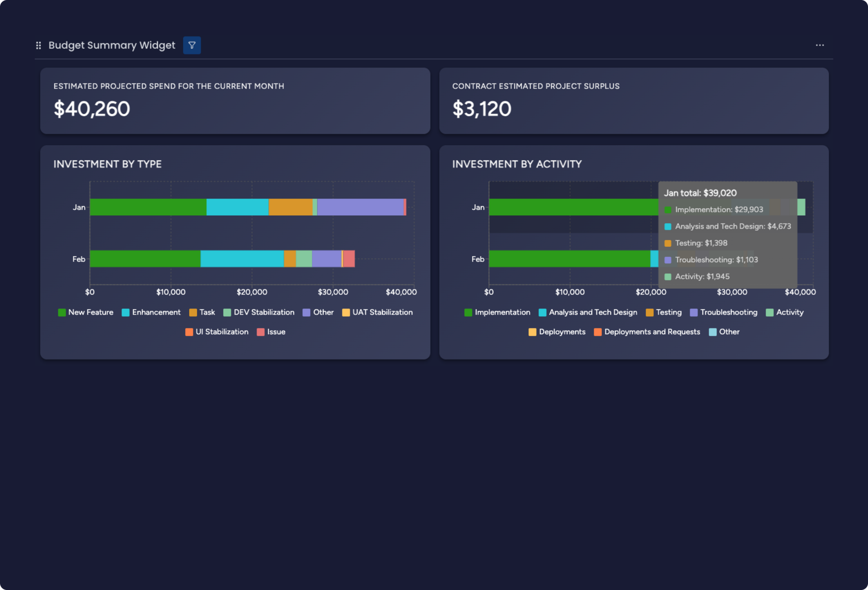
Task: Click Jan Activity light green bar end
Action: click(x=801, y=207)
